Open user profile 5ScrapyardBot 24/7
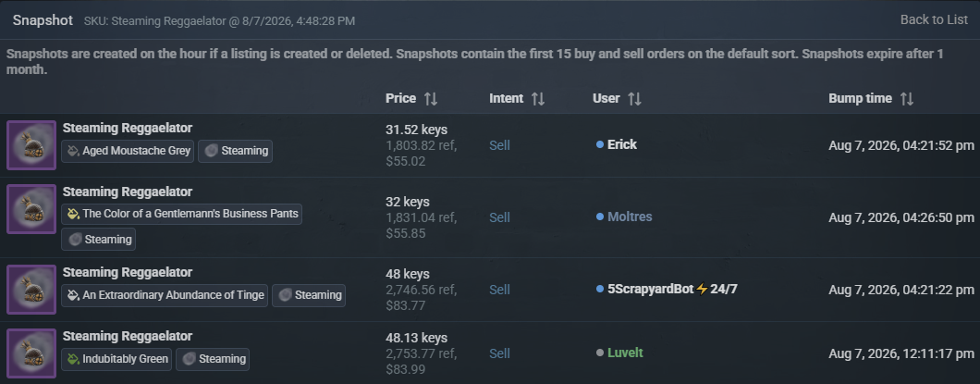 [673, 290]
